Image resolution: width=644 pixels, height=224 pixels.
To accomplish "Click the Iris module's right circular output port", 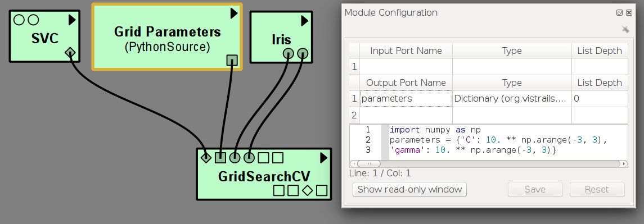I will (303, 53).
